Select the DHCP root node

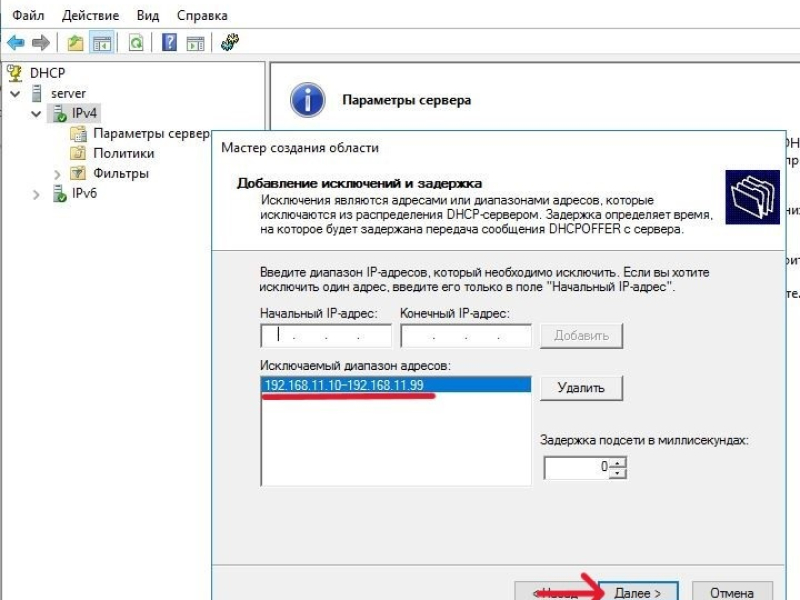(47, 73)
